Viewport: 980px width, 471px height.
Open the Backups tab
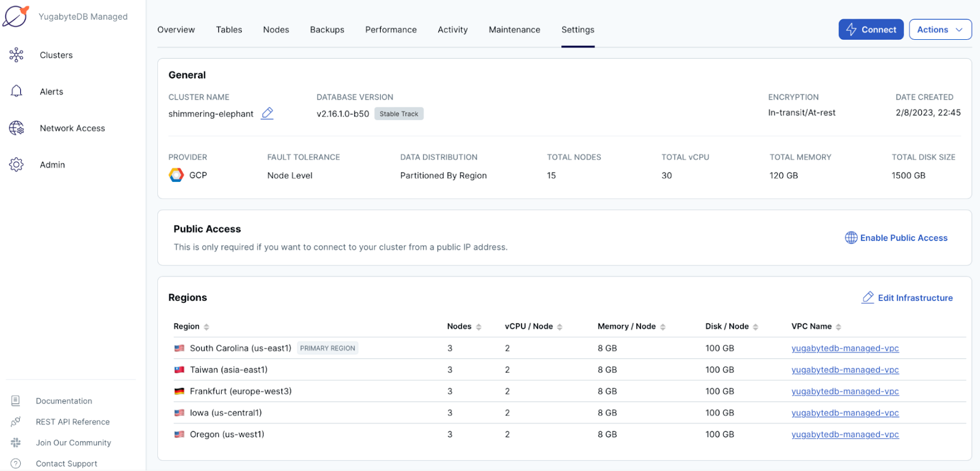(327, 29)
